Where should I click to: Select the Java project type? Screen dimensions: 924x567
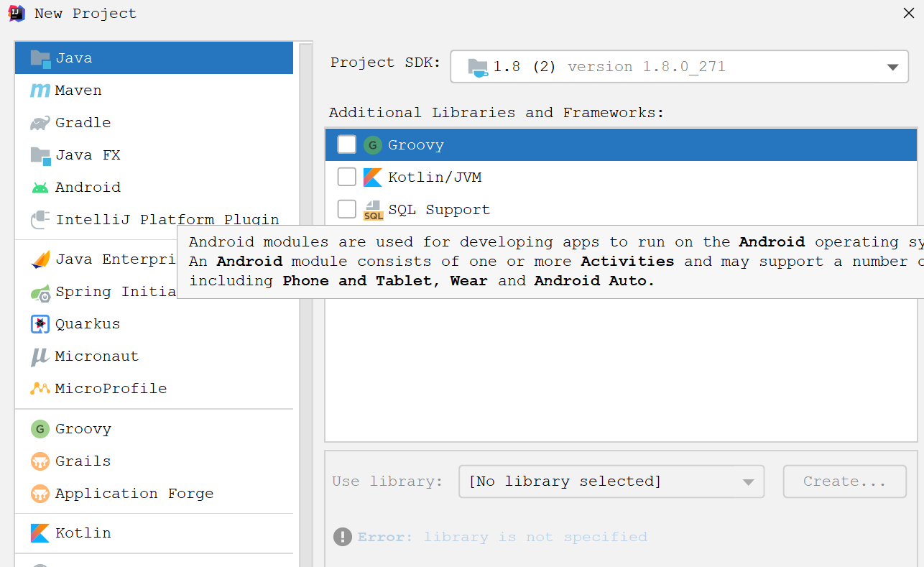pyautogui.click(x=154, y=58)
